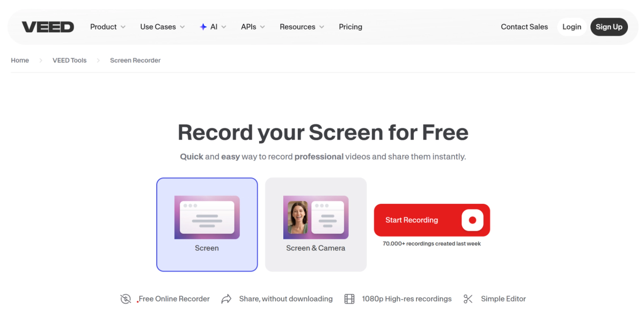Viewport: 644px width, 326px height.
Task: Click the AI sparkle icon
Action: (x=203, y=27)
